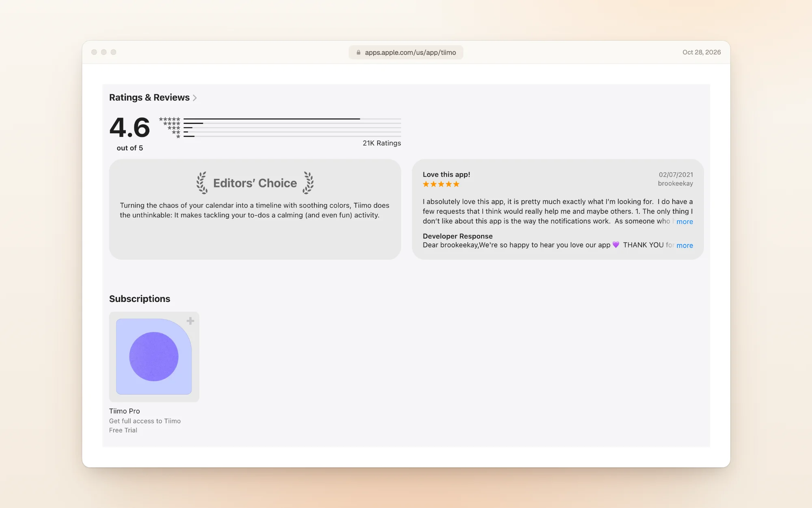The image size is (812, 508).
Task: Open the Tiimo Pro subscription thumbnail
Action: coord(154,356)
